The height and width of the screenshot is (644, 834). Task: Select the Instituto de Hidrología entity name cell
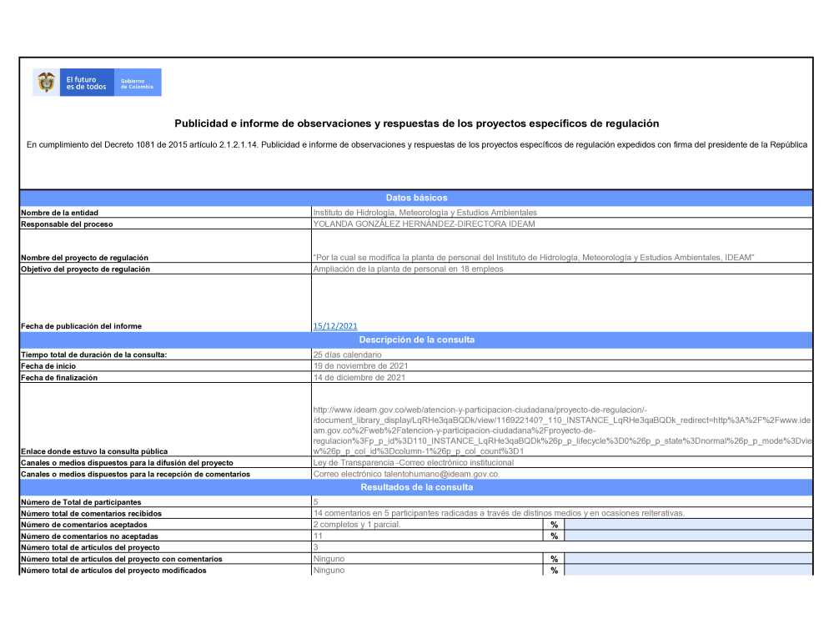pos(425,213)
